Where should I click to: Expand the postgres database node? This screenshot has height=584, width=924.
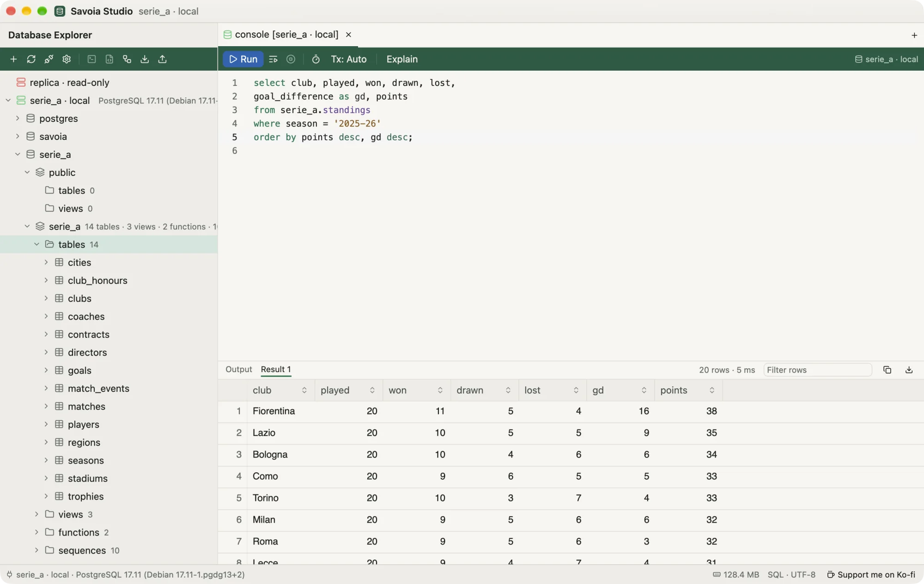(x=18, y=118)
